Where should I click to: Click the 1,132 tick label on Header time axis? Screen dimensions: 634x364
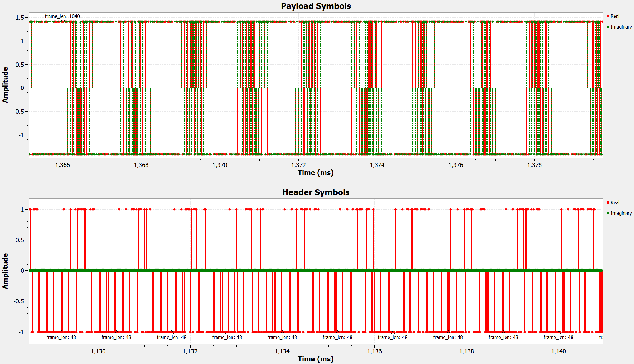[190, 351]
